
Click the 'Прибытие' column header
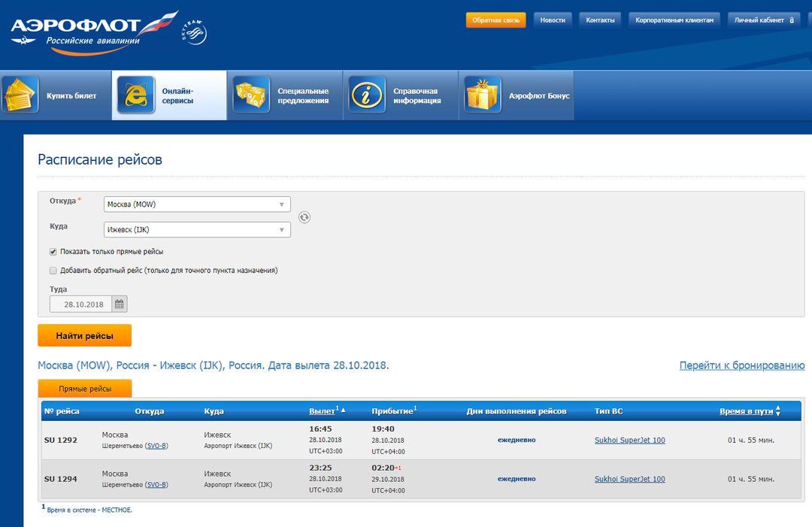pos(394,410)
